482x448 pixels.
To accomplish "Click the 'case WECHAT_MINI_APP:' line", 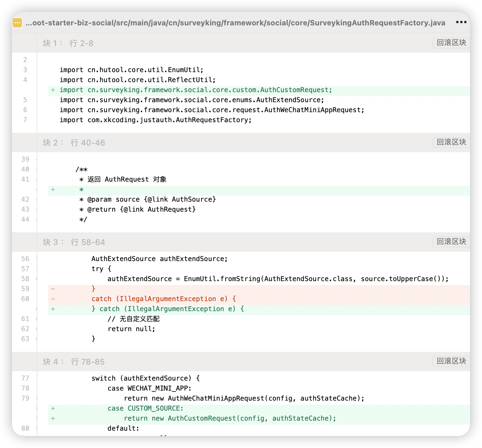I will (x=150, y=388).
